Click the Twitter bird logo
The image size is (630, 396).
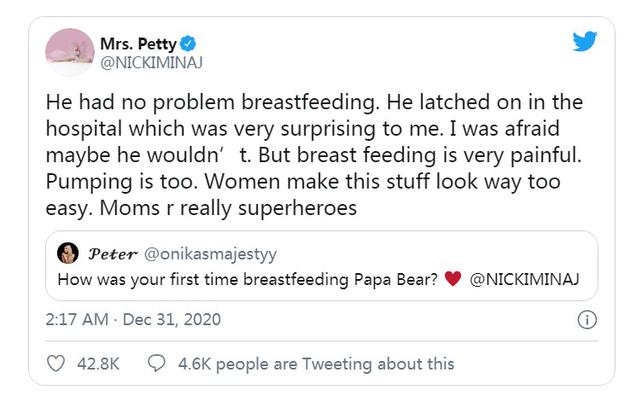click(585, 41)
